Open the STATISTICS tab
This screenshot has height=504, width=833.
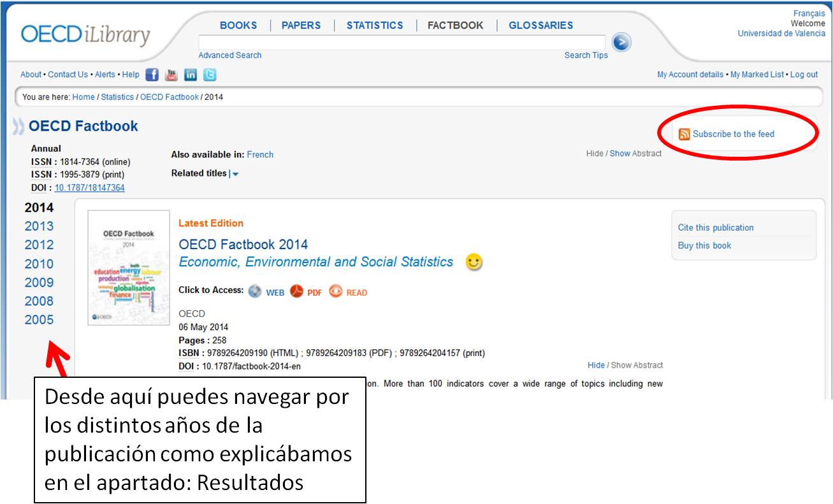coord(375,25)
